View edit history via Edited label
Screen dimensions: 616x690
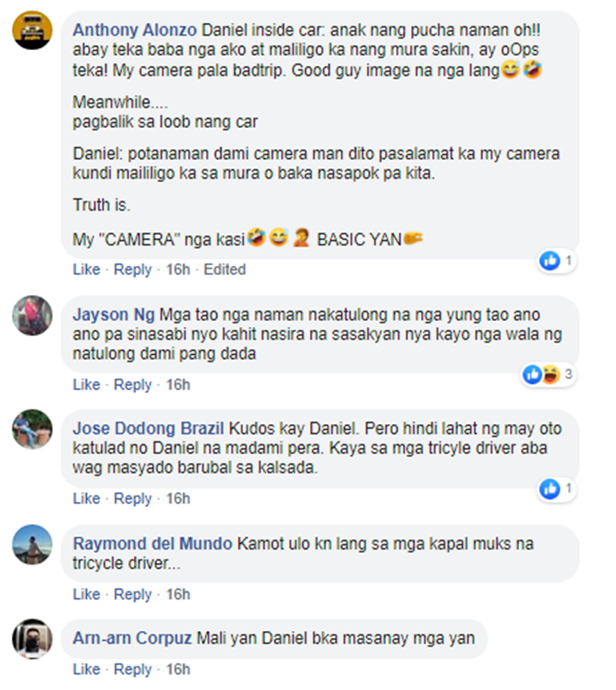[224, 269]
